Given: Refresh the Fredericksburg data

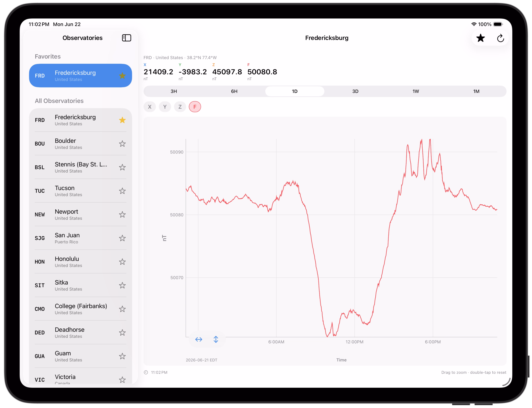Looking at the screenshot, I should pyautogui.click(x=500, y=38).
